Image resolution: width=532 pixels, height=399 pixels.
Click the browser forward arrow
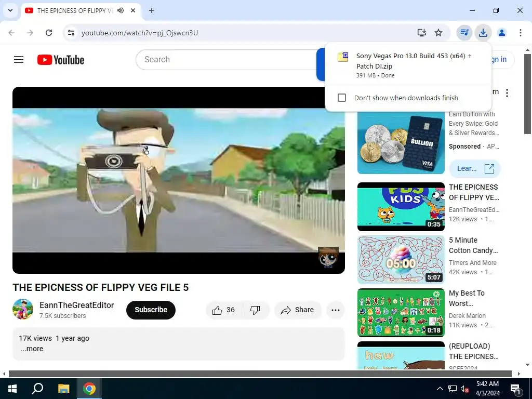30,33
